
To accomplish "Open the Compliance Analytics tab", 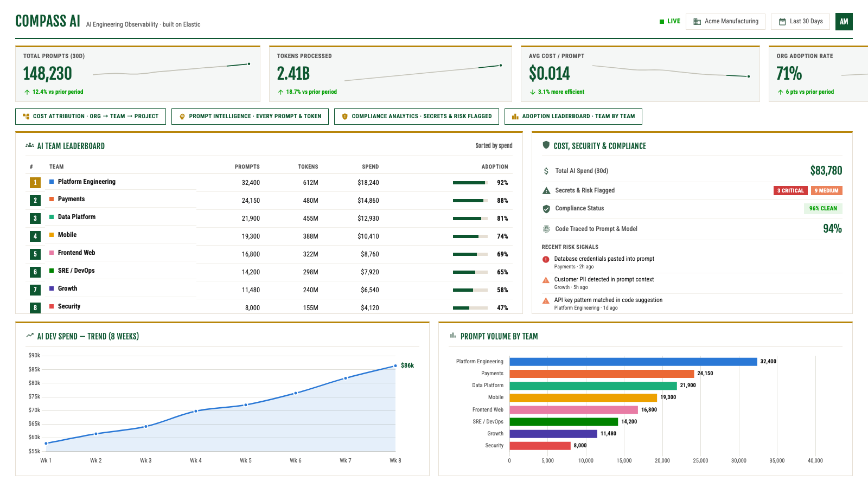I will 417,117.
